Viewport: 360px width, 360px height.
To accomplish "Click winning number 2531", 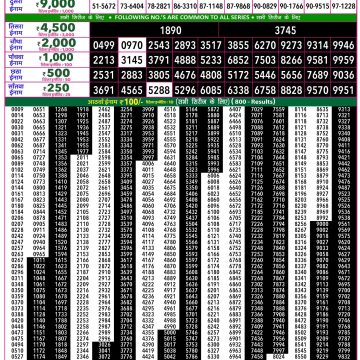I will coord(104,75).
